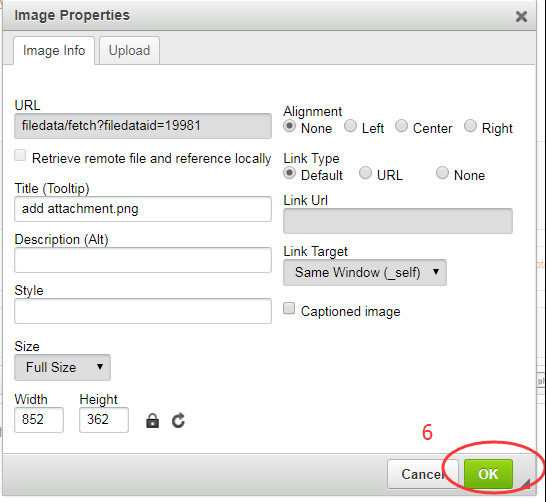The image size is (546, 502).
Task: Open the Full Size dropdown
Action: tap(63, 367)
